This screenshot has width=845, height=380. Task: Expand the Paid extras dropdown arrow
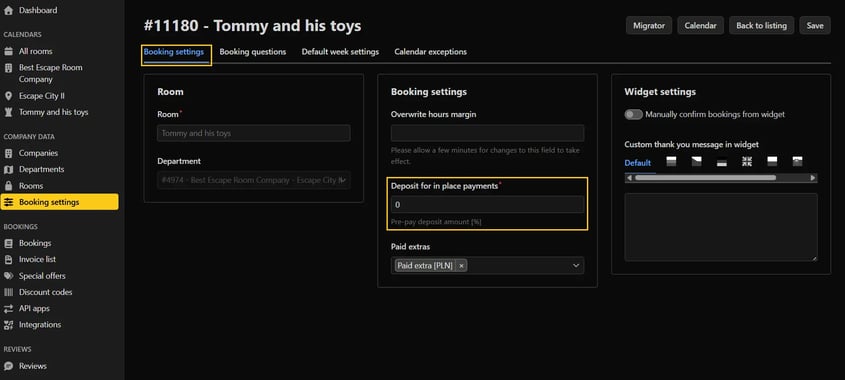click(576, 266)
